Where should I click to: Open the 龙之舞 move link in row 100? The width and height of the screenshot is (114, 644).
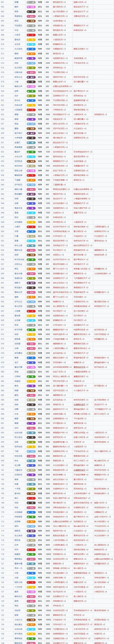tap(17, 465)
